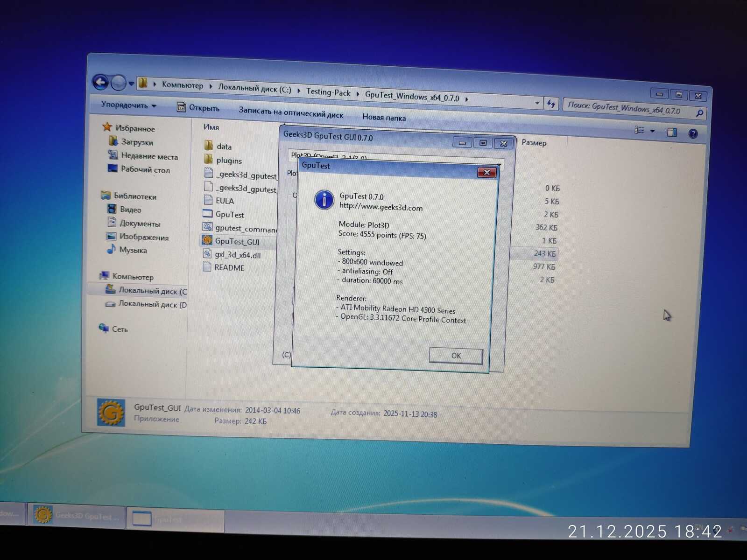Click the EULA file icon
747x560 pixels.
pos(208,200)
